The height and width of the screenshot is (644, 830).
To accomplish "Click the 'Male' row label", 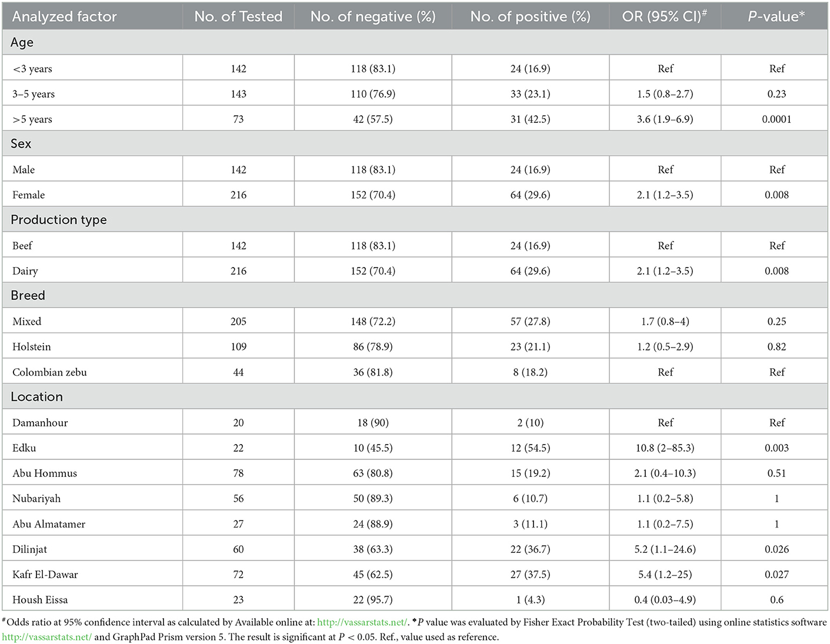I will tap(24, 170).
